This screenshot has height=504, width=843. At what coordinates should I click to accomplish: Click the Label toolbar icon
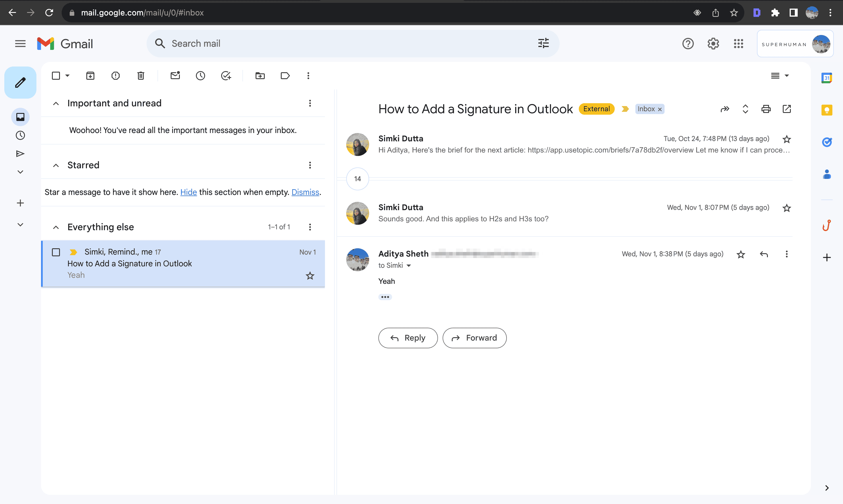click(x=285, y=76)
